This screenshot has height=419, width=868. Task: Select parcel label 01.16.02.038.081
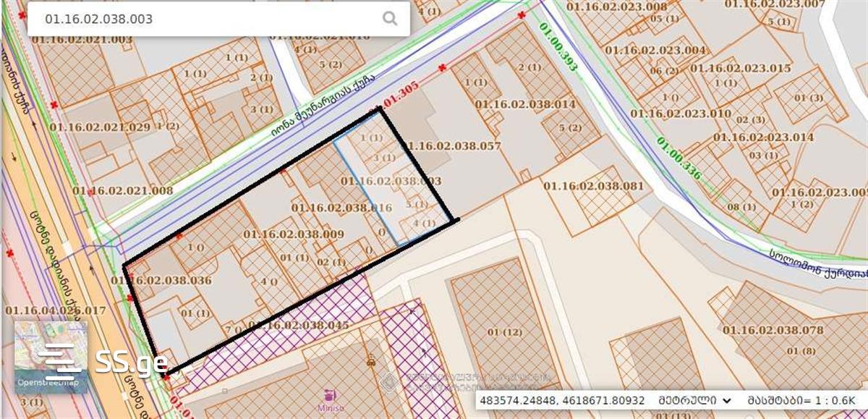click(593, 185)
